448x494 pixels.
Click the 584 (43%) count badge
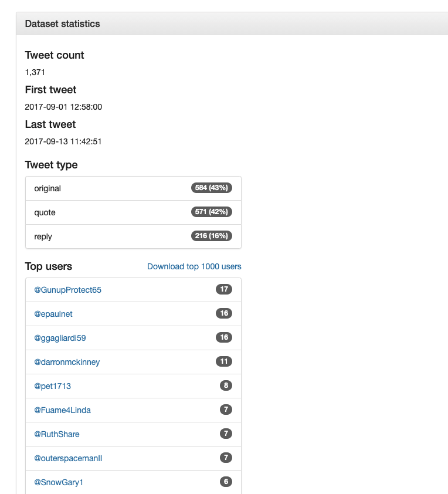(212, 188)
